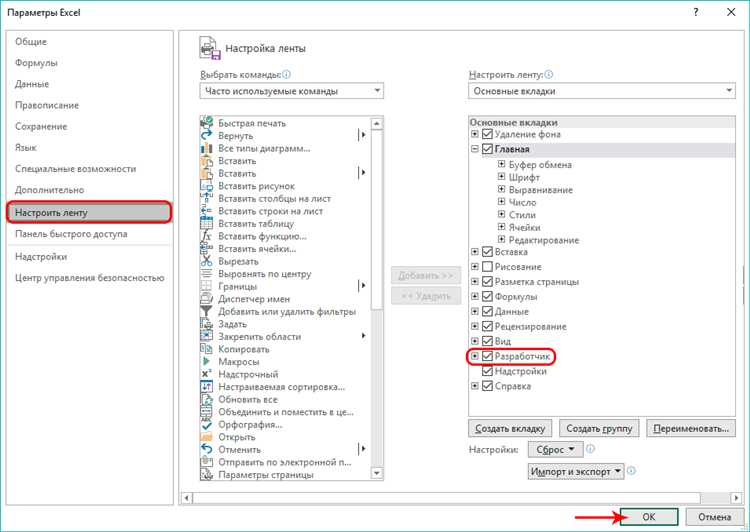Select the Закрепить области icon
The width and height of the screenshot is (750, 532).
207,336
